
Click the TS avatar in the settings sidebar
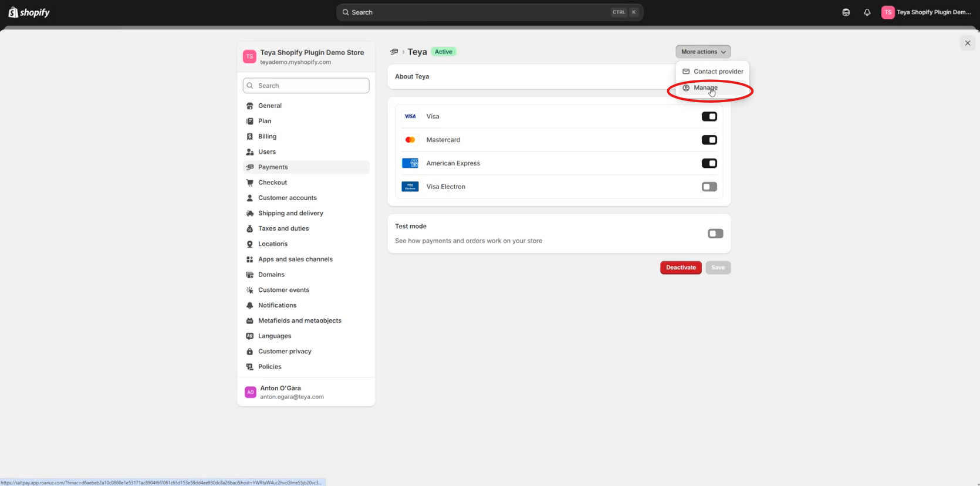(x=249, y=56)
